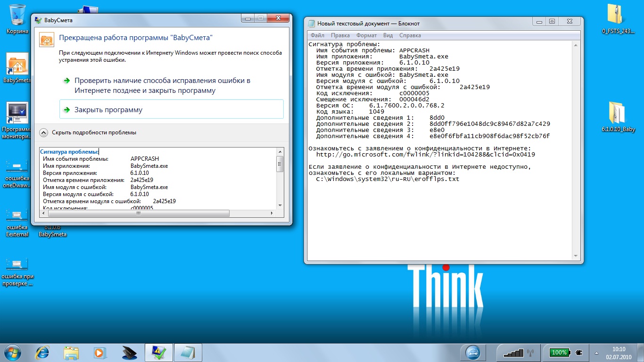644x362 pixels.
Task: Click 'Дополнительные сведения 4' line in Notepad
Action: (433, 136)
